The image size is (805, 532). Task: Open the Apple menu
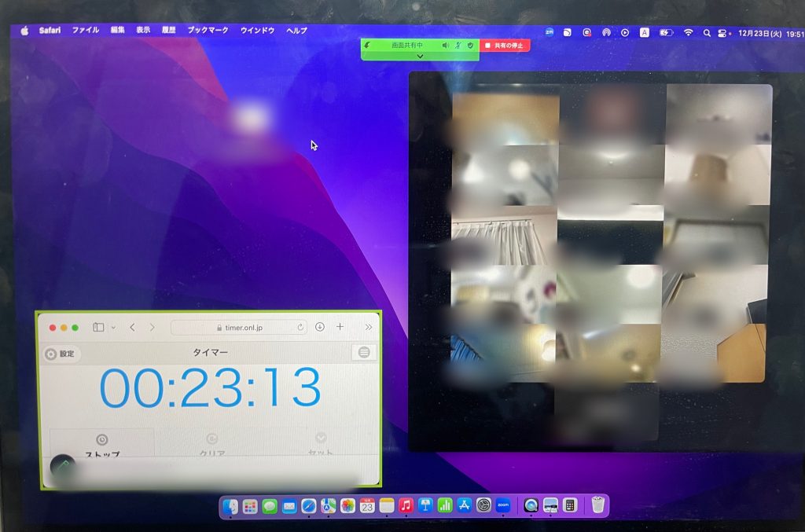coord(24,31)
